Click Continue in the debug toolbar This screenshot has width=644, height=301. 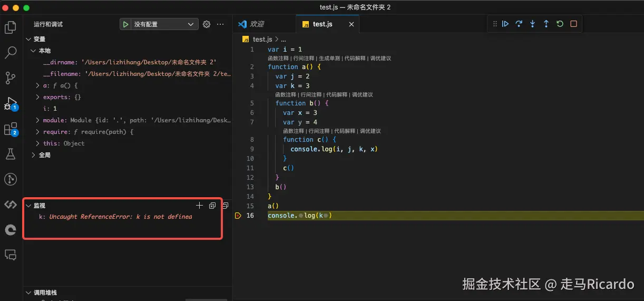pos(505,24)
